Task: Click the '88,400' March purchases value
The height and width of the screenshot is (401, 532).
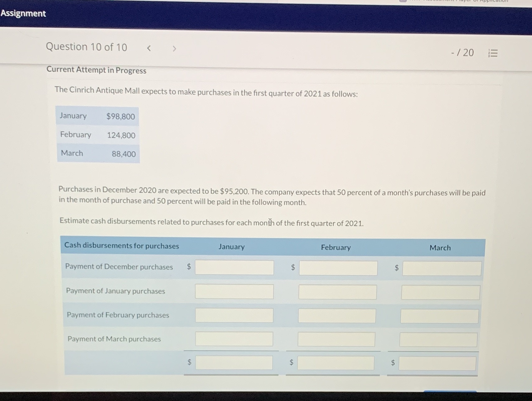Action: click(124, 154)
